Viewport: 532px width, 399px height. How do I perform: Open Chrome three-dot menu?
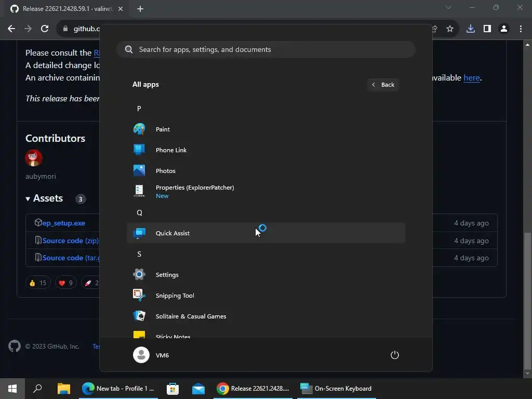coord(521,29)
